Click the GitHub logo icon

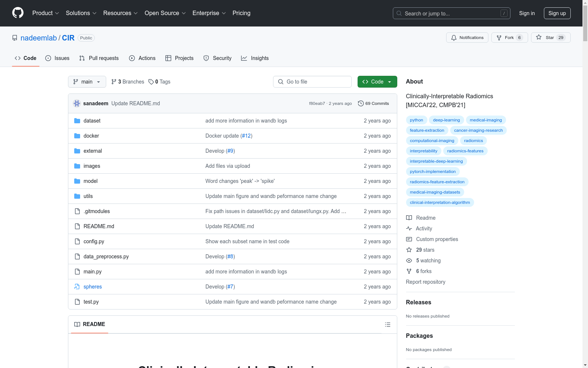[x=18, y=13]
